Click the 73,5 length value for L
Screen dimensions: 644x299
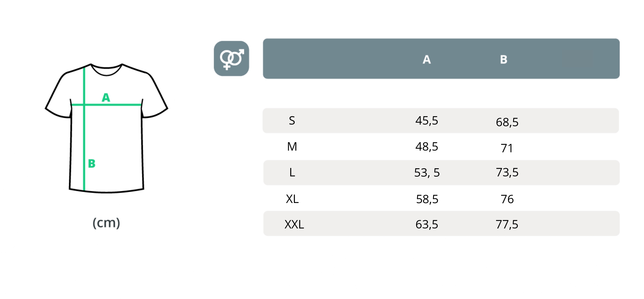[507, 172]
